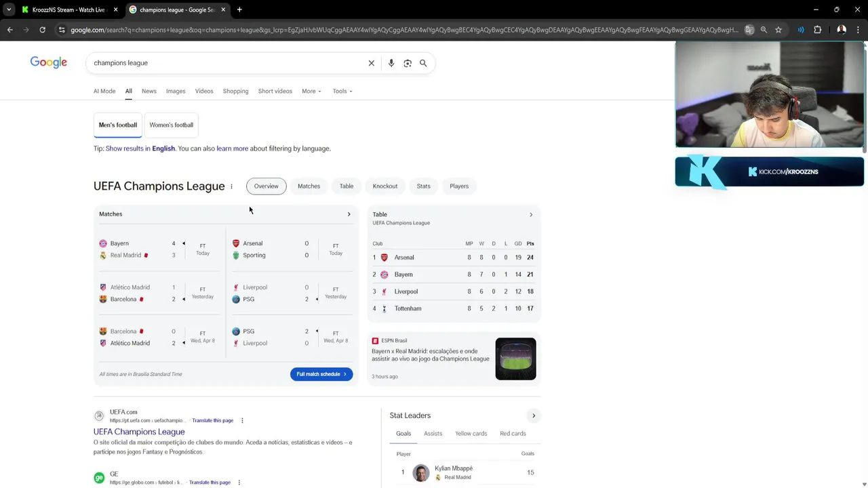The width and height of the screenshot is (868, 488).
Task: Open the Chrome three-dot menu
Action: pos(858,30)
